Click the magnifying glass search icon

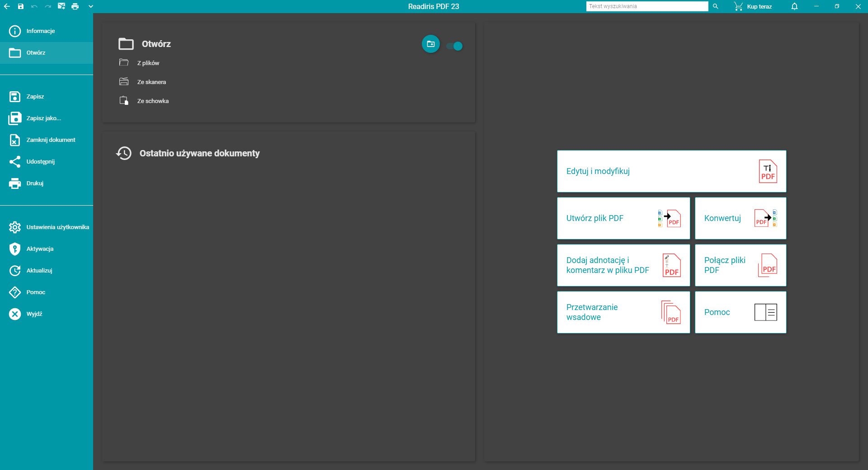pos(716,6)
